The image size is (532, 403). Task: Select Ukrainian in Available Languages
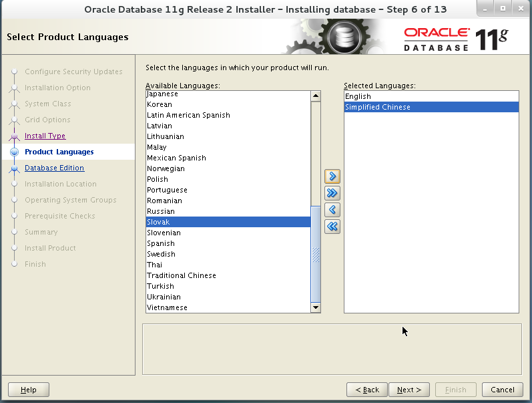pos(228,297)
